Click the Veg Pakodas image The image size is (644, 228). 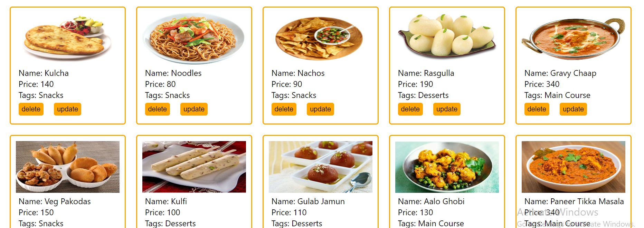pyautogui.click(x=68, y=167)
